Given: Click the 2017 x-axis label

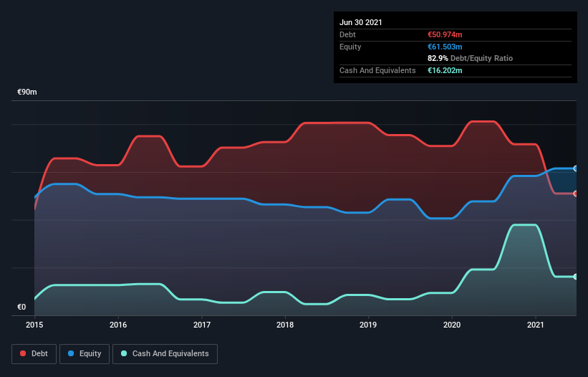Looking at the screenshot, I should point(202,325).
